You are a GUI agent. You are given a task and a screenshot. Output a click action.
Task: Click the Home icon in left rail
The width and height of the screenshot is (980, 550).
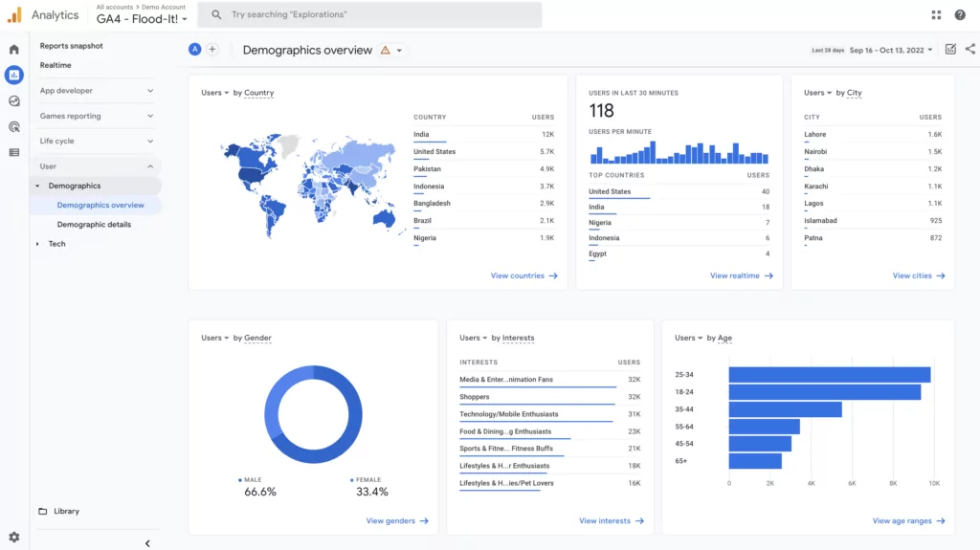tap(13, 50)
